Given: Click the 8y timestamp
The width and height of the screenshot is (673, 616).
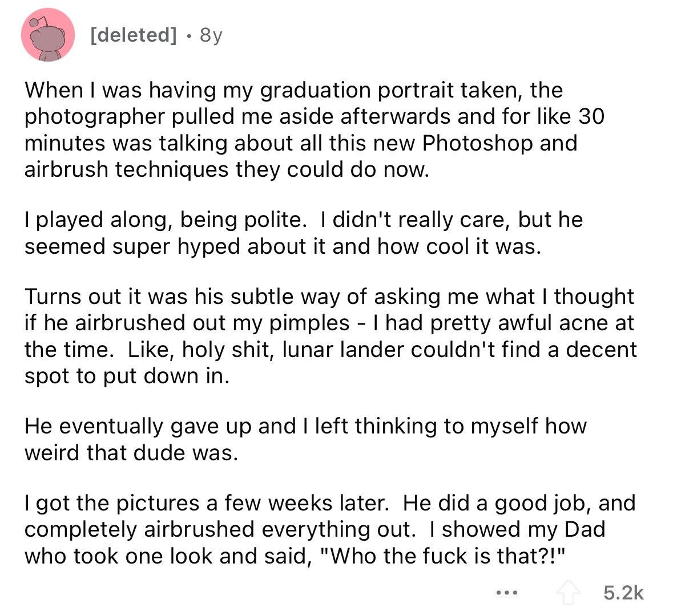Looking at the screenshot, I should [x=211, y=35].
